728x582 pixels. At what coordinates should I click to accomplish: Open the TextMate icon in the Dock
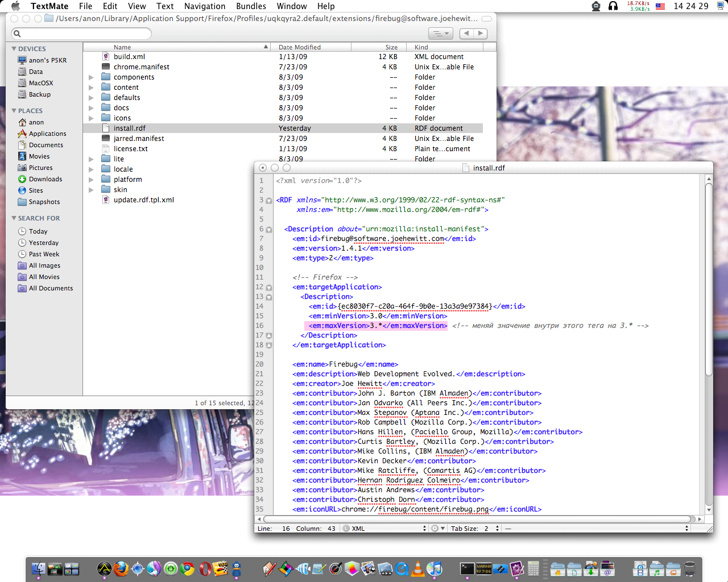click(516, 569)
